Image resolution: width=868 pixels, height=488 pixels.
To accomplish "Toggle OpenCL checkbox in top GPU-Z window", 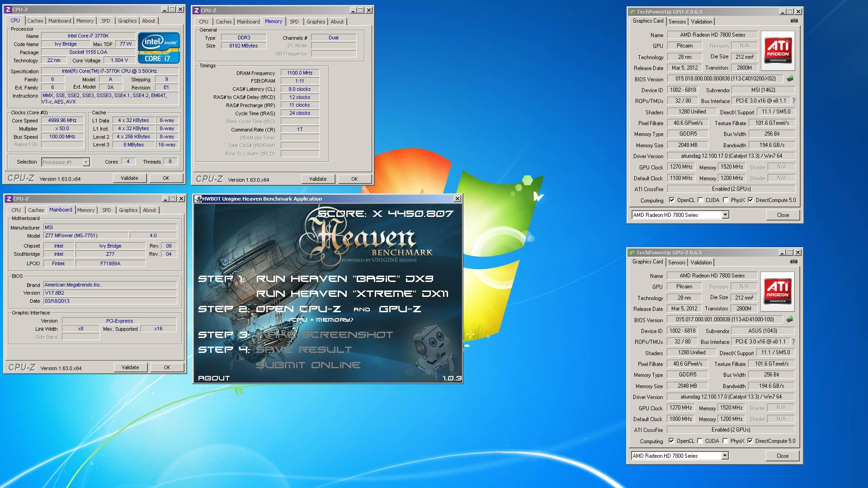I will coord(672,200).
